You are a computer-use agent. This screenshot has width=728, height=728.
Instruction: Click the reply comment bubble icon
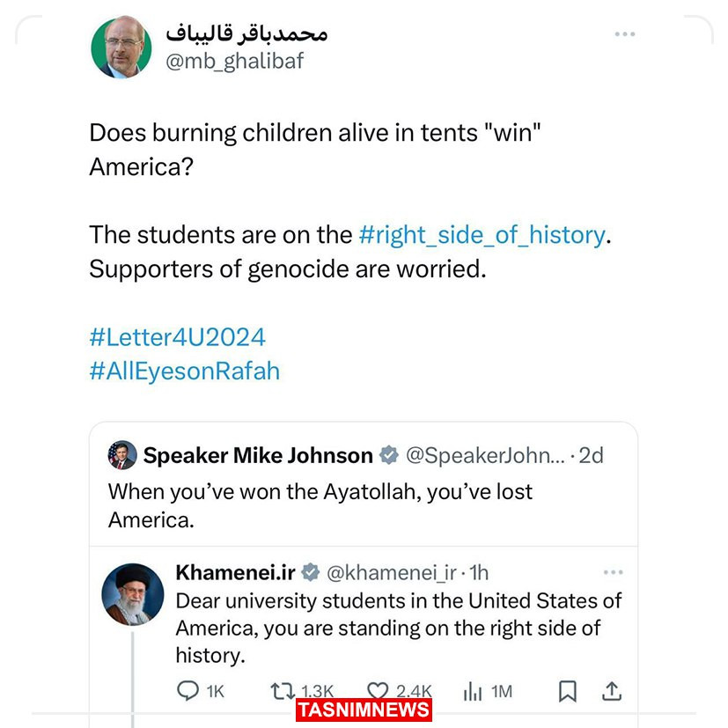[x=188, y=691]
